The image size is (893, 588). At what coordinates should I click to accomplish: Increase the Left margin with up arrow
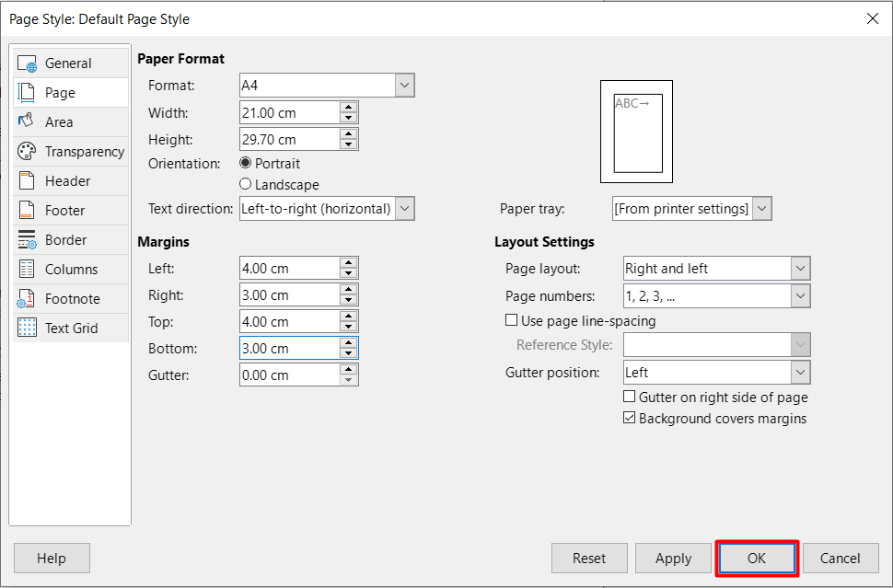tap(348, 263)
